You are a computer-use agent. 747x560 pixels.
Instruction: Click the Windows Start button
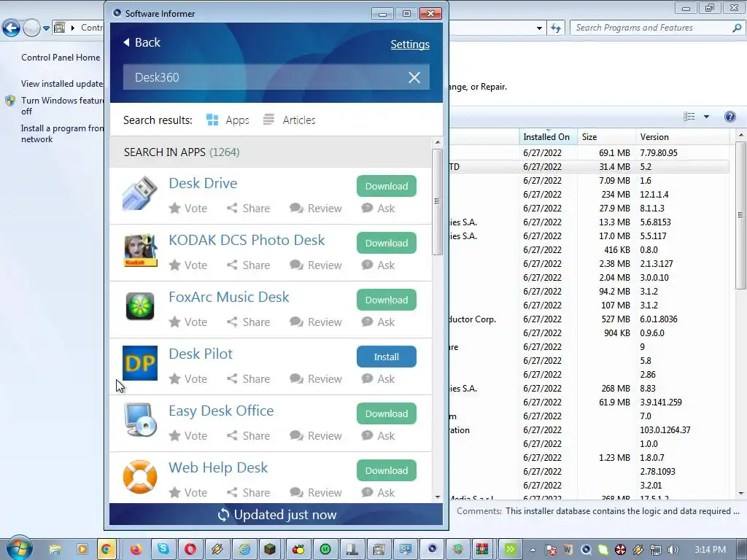coord(18,548)
